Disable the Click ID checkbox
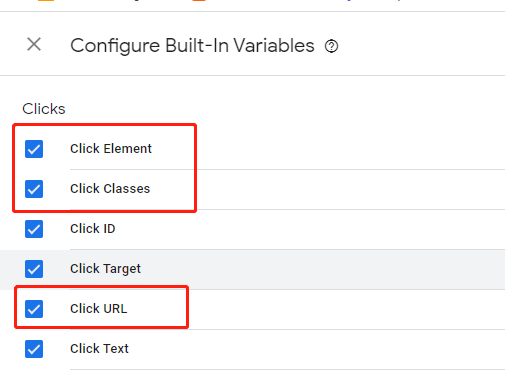 34,229
